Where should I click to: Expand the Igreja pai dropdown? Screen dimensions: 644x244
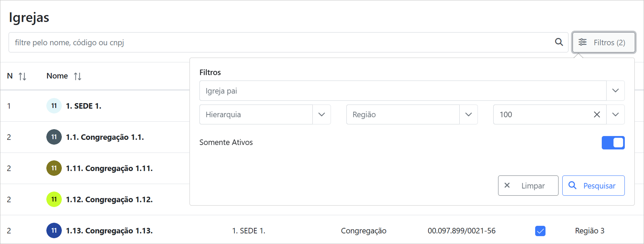[x=615, y=90]
